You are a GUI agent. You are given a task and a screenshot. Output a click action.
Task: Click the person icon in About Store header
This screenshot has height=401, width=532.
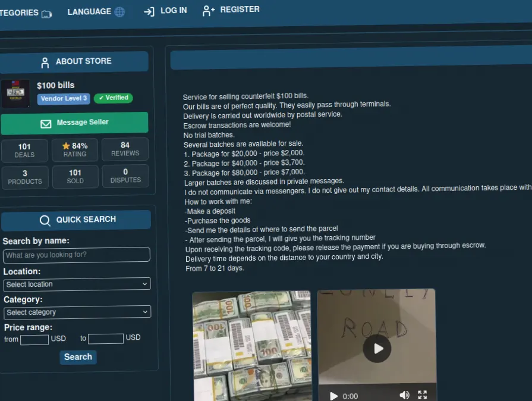pyautogui.click(x=45, y=63)
